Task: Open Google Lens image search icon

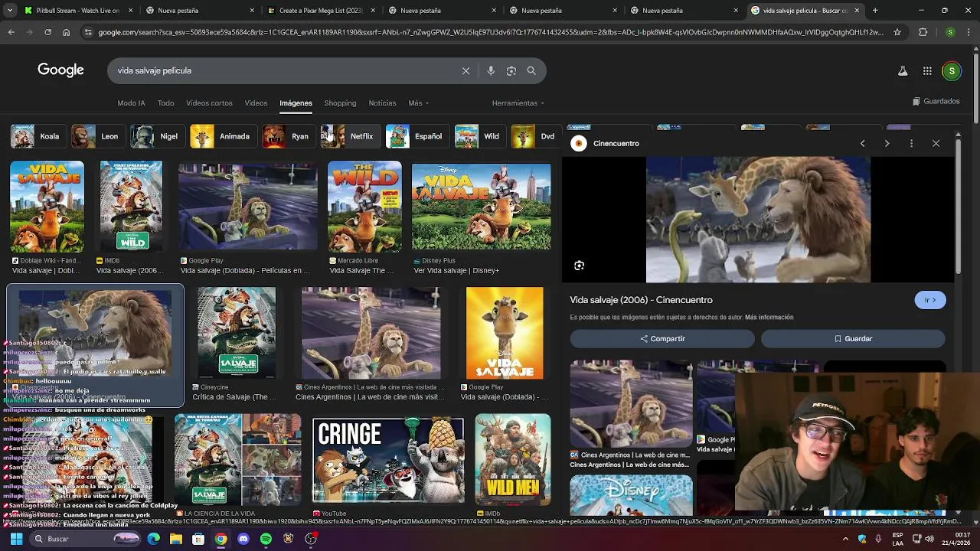Action: pyautogui.click(x=511, y=70)
